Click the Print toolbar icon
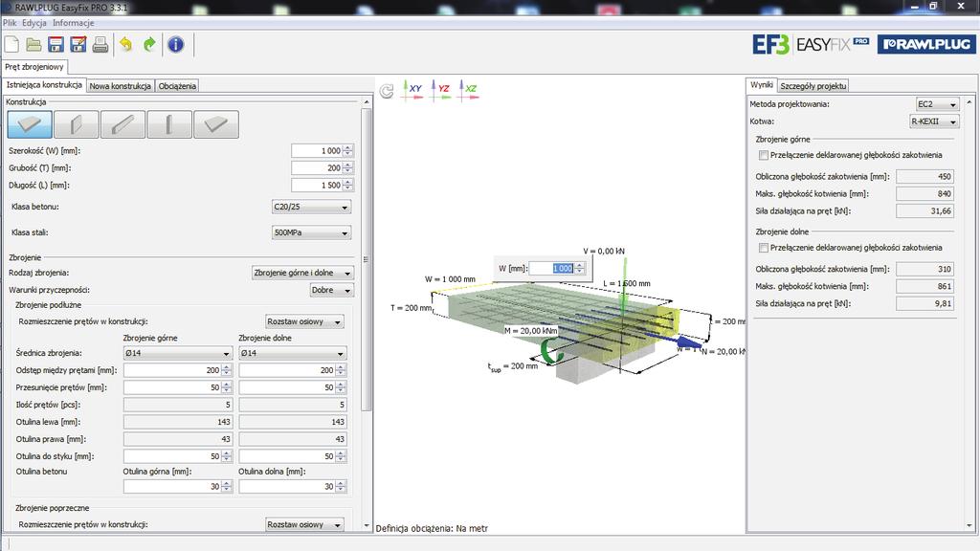This screenshot has width=980, height=551. [x=100, y=44]
